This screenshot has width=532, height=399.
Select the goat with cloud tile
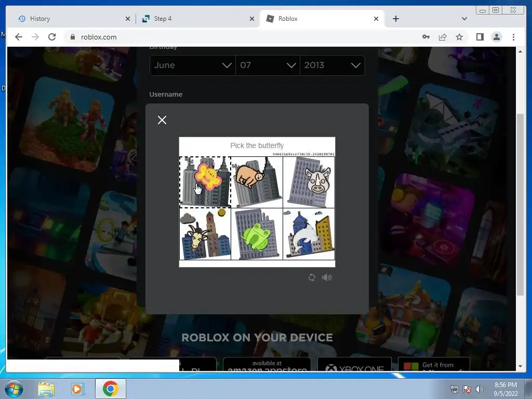tap(205, 234)
